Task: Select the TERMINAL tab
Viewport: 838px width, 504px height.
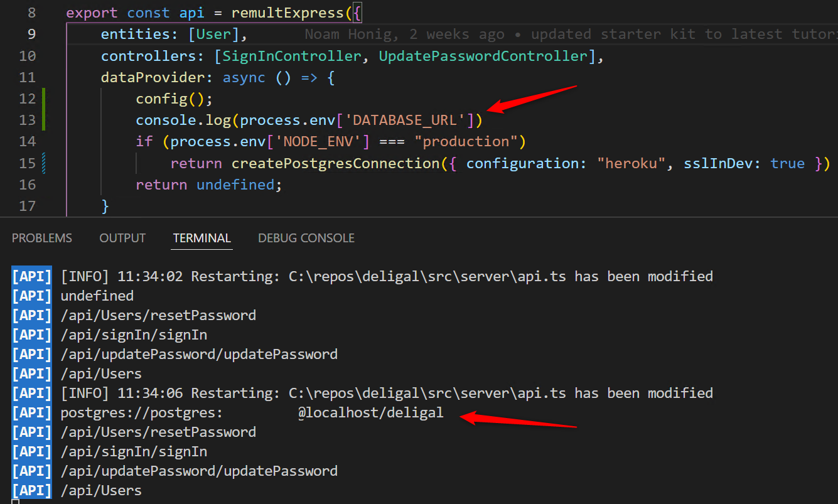Action: point(201,238)
